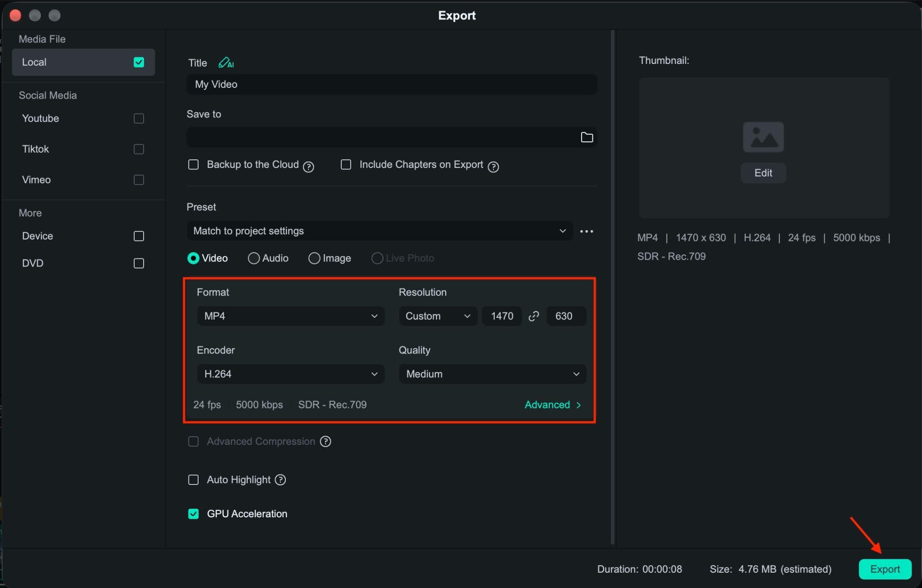Select the Image radio button

tap(314, 258)
